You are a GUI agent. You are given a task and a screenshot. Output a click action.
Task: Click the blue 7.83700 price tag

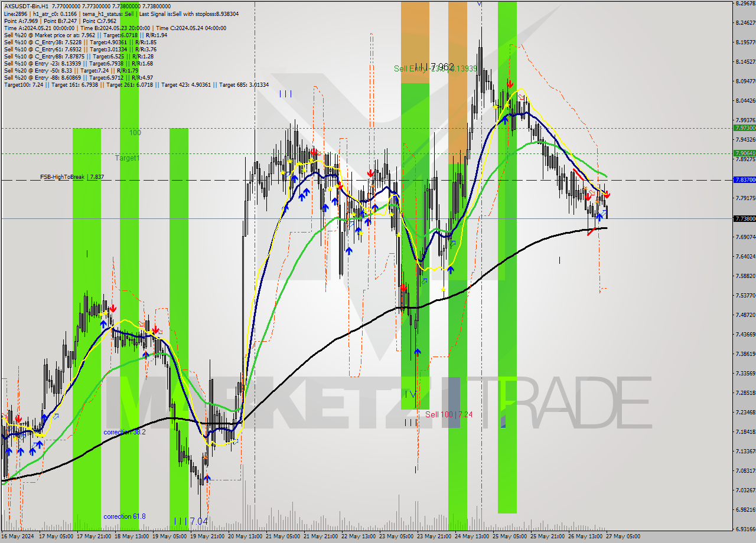pyautogui.click(x=744, y=179)
